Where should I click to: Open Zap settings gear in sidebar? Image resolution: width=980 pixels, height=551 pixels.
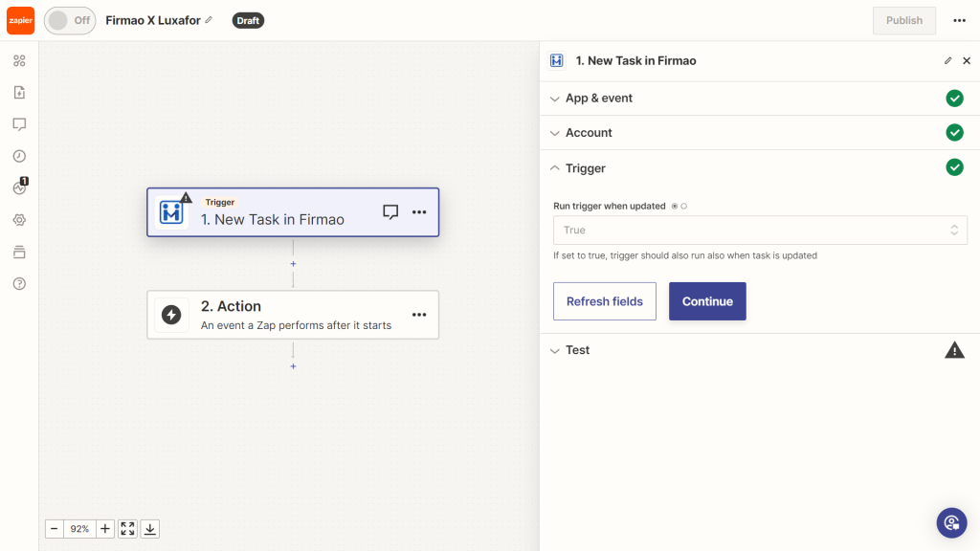coord(19,219)
